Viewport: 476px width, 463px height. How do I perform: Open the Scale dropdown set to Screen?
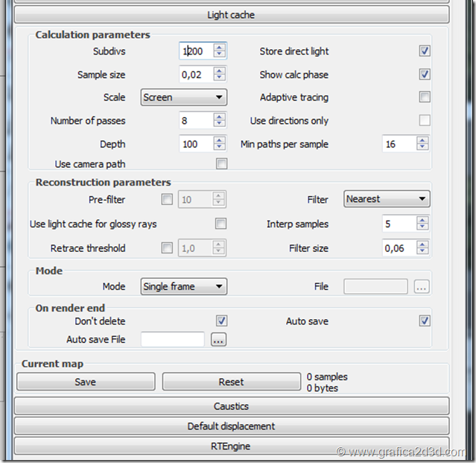point(183,98)
